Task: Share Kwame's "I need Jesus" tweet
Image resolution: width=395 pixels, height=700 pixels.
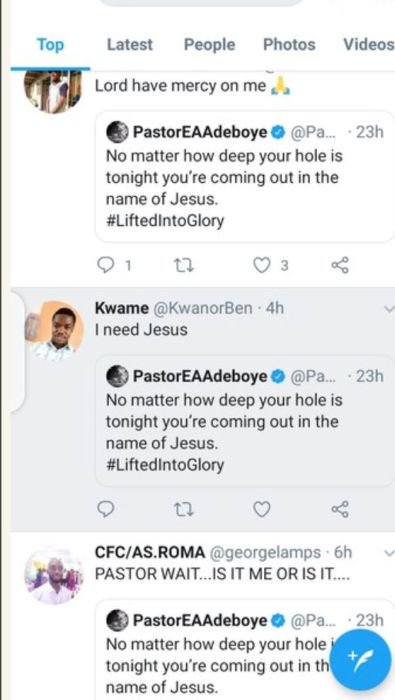Action: (340, 509)
